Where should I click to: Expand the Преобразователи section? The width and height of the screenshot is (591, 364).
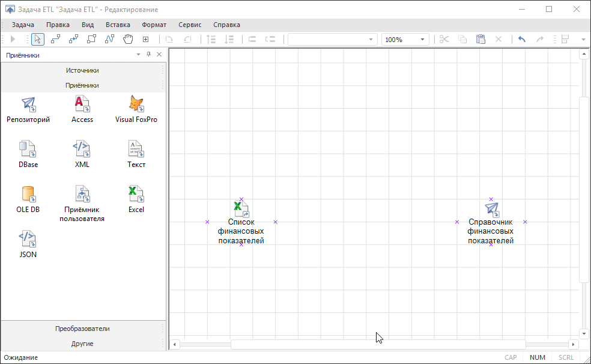[x=82, y=329]
